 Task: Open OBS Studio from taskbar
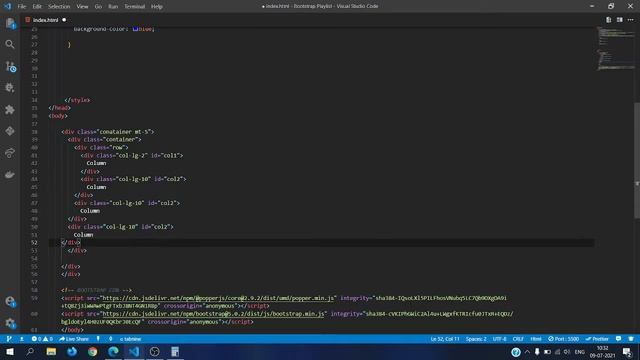click(154, 351)
